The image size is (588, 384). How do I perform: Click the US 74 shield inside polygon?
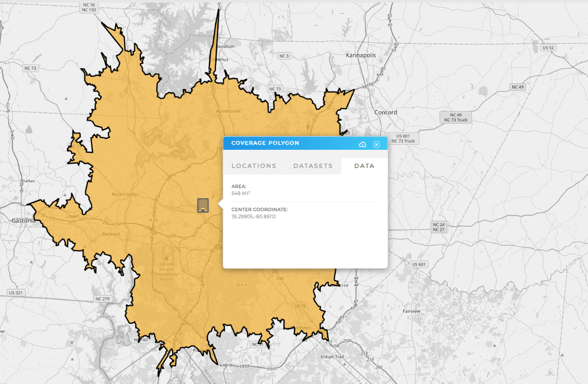(x=300, y=306)
